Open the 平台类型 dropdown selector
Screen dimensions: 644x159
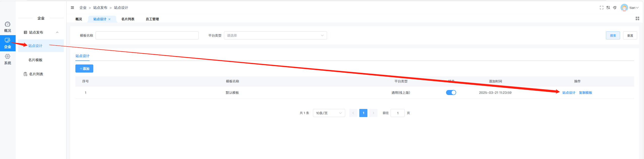coord(275,36)
